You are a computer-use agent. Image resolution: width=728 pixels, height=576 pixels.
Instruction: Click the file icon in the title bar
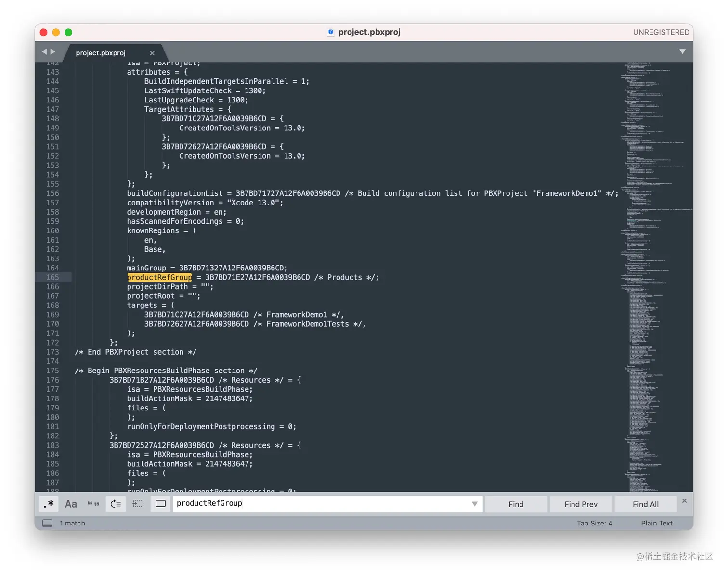331,32
